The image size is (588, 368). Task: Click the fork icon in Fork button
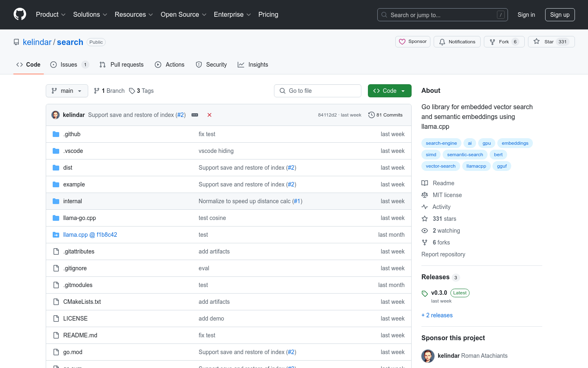(492, 42)
